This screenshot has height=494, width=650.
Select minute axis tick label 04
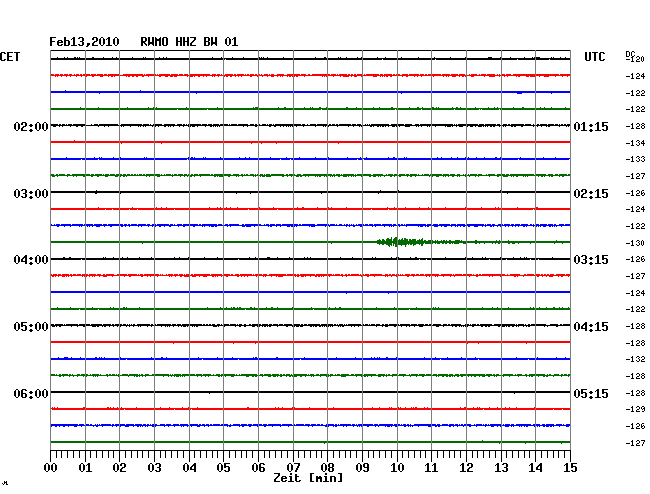189,467
